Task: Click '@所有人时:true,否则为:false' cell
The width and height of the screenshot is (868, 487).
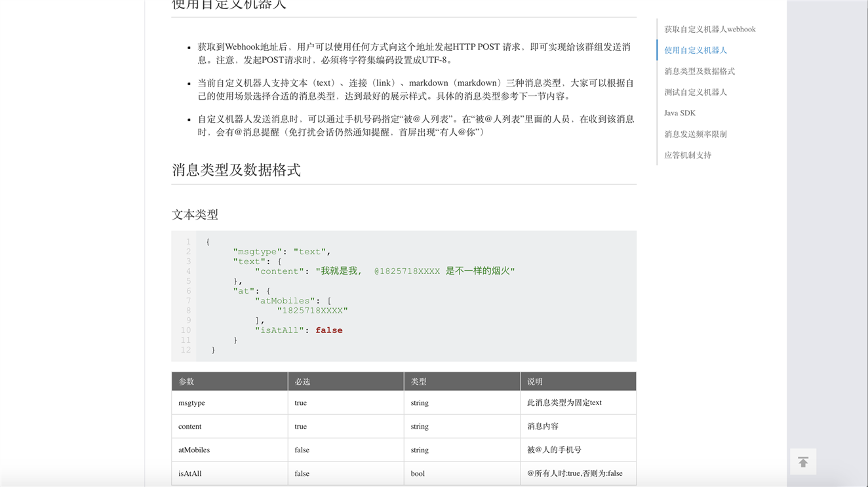Action: pos(578,474)
